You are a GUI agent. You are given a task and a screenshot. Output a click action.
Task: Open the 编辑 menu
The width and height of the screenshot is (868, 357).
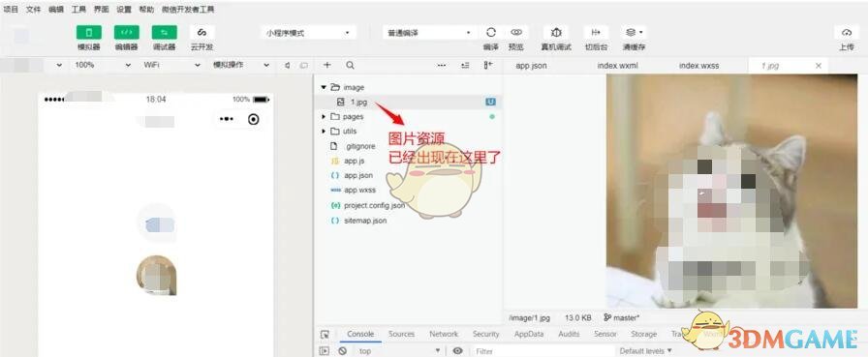(x=56, y=10)
